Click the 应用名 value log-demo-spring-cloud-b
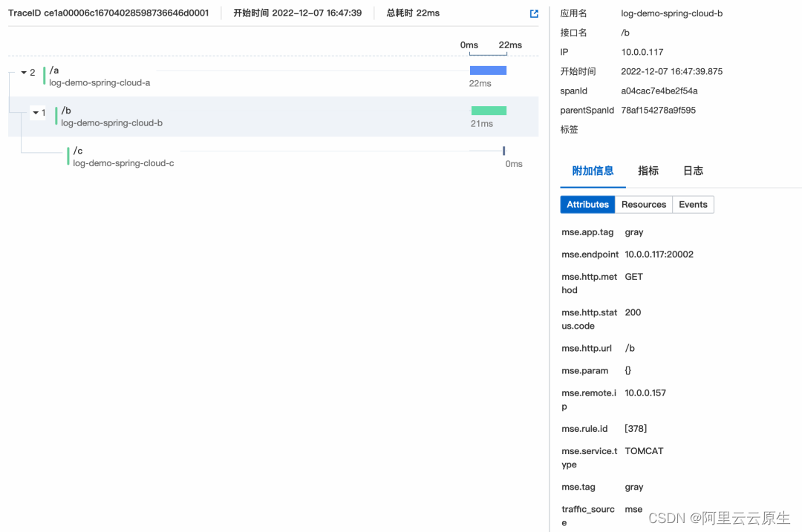The width and height of the screenshot is (802, 532). tap(671, 13)
